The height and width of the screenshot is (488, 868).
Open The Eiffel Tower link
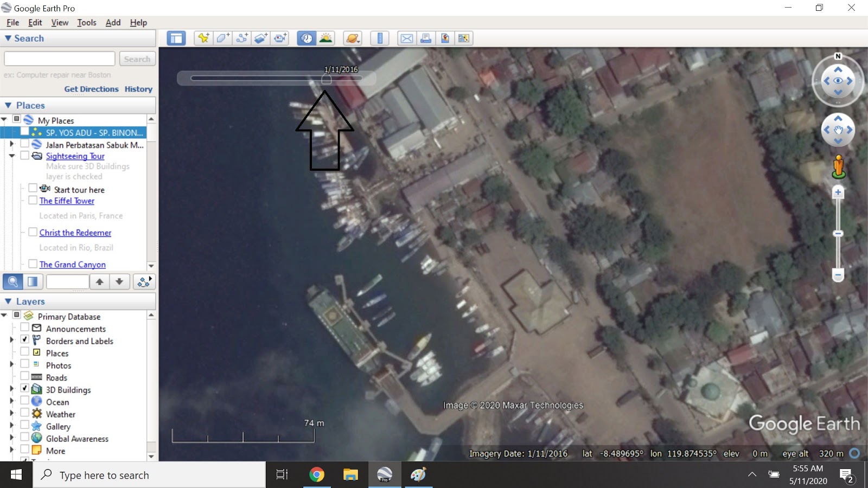[67, 201]
